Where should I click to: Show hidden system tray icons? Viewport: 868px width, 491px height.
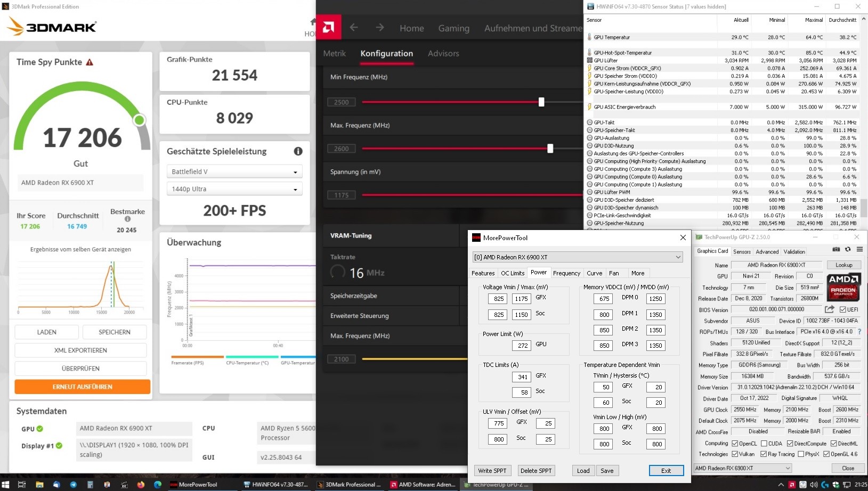click(781, 485)
